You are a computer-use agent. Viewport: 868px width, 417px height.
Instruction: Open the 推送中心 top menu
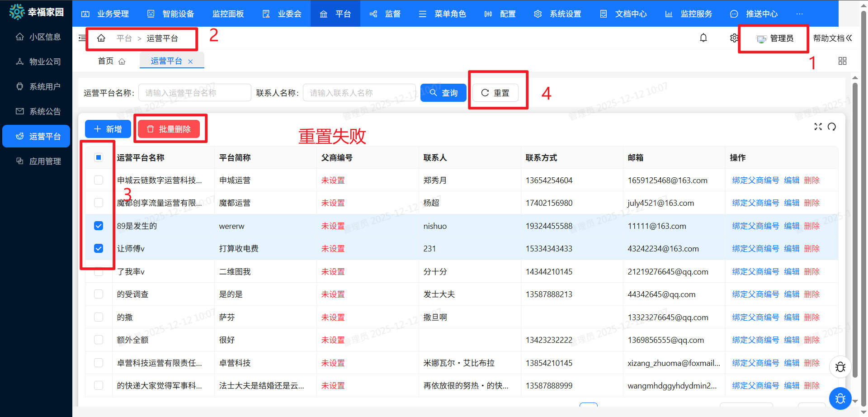(x=754, y=14)
